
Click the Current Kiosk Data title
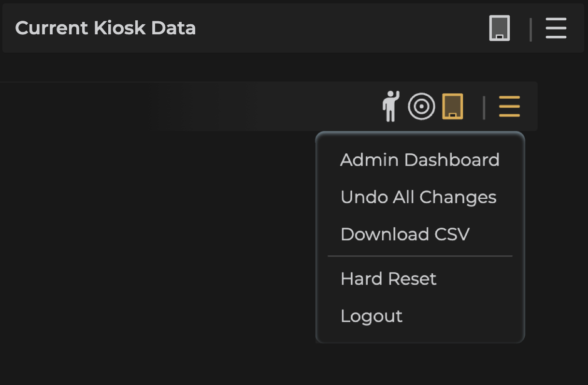[x=105, y=28]
